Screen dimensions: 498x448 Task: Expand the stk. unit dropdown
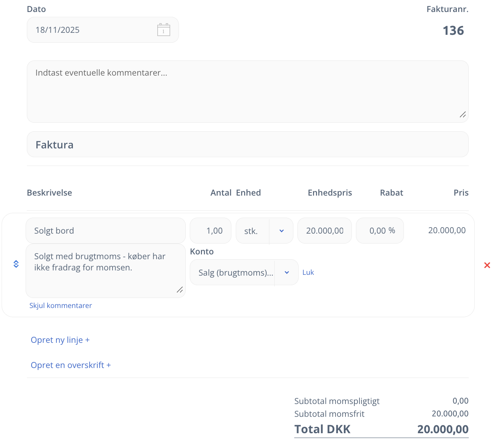click(281, 231)
